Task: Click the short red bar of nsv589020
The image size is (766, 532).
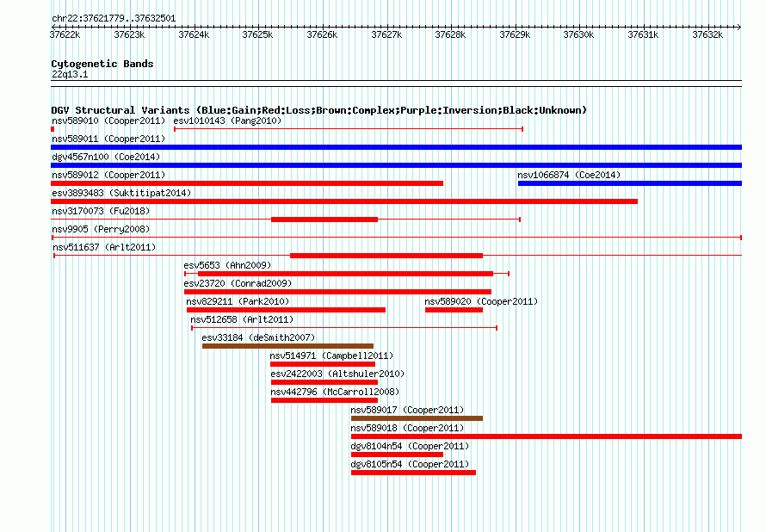Action: click(454, 310)
